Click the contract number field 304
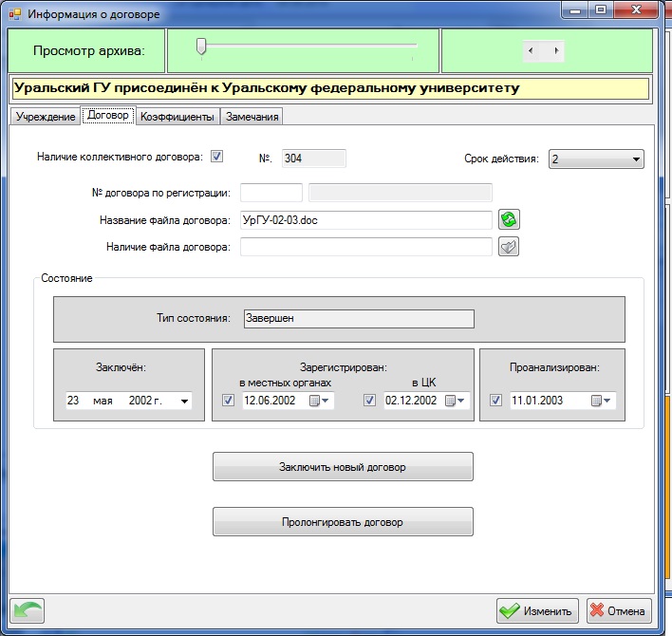 click(314, 159)
